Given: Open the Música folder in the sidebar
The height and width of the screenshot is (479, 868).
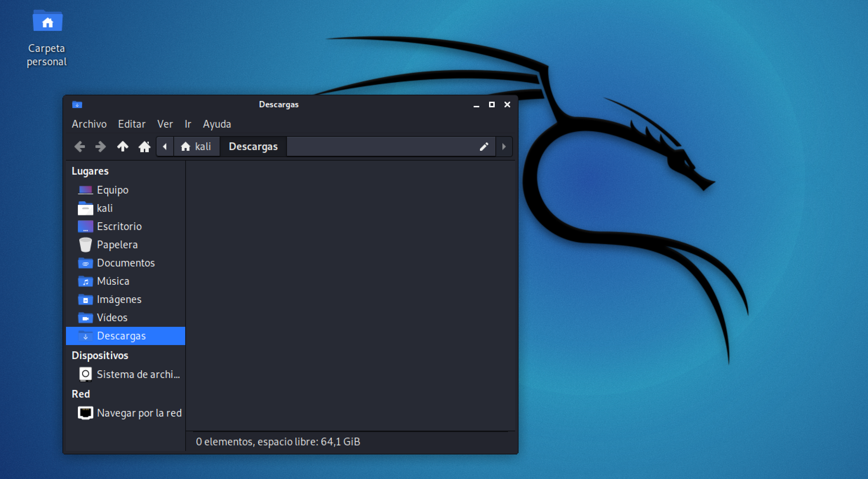Looking at the screenshot, I should click(113, 281).
